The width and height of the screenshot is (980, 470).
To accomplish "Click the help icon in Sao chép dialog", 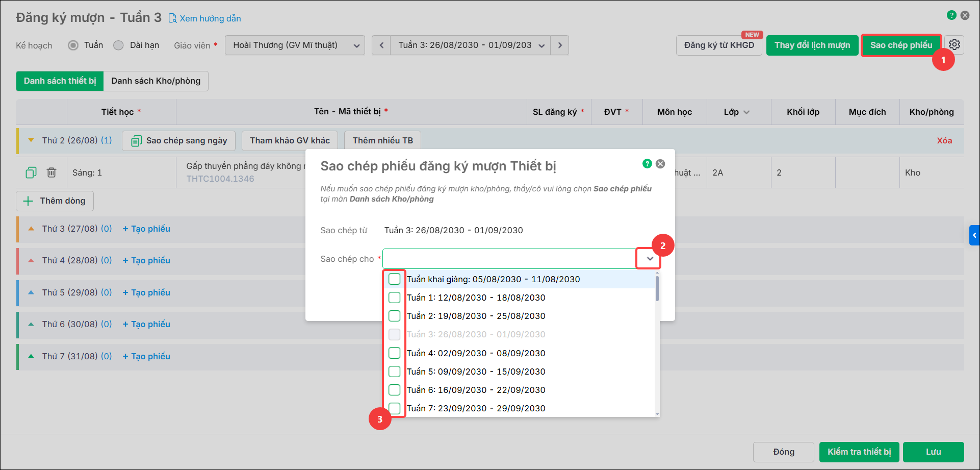I will tap(647, 164).
